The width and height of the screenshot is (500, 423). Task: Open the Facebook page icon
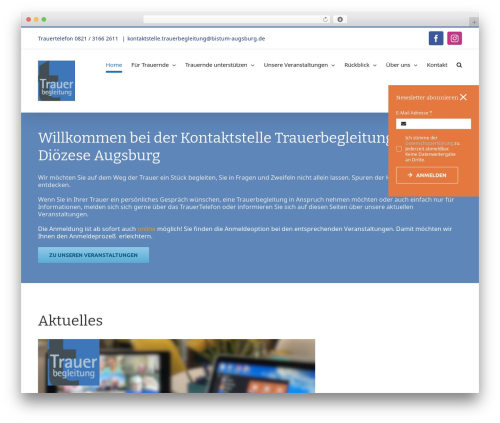[436, 38]
